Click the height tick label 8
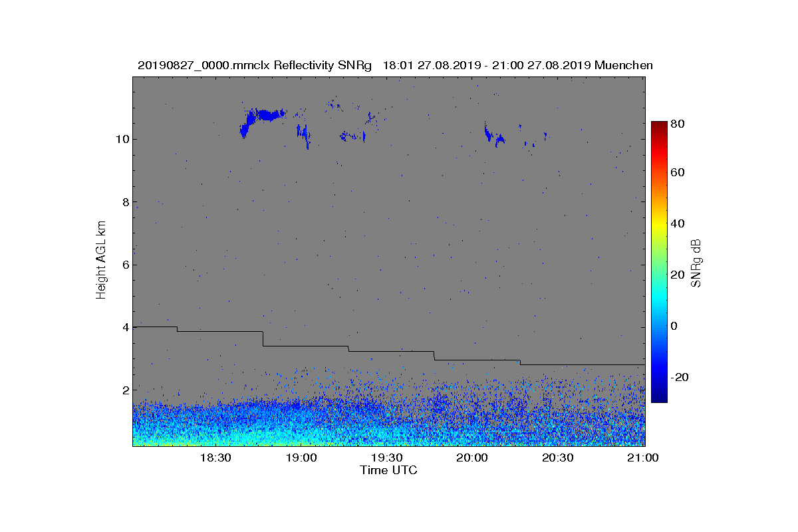Screen dimensions: 798x532 point(124,202)
